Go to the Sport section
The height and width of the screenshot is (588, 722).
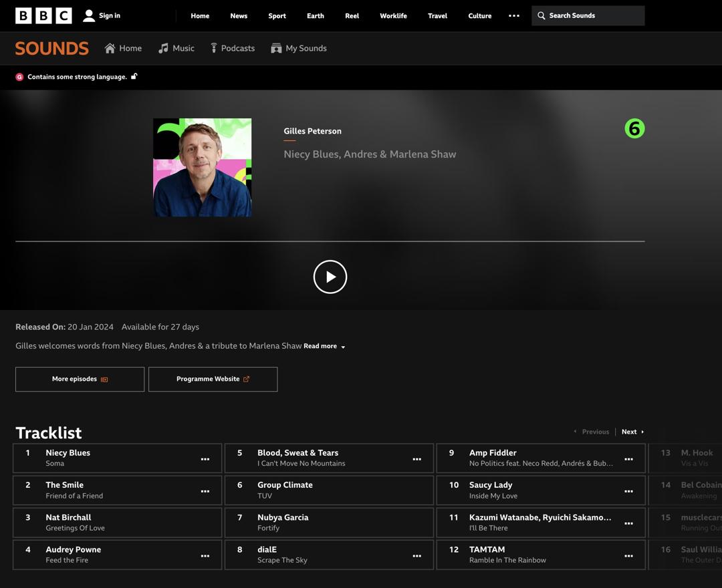tap(277, 15)
